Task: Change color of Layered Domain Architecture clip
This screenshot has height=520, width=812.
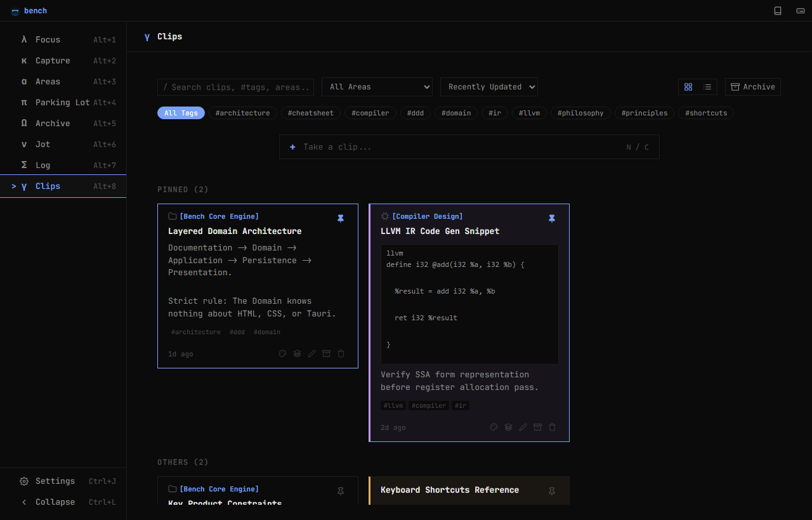Action: pos(283,354)
